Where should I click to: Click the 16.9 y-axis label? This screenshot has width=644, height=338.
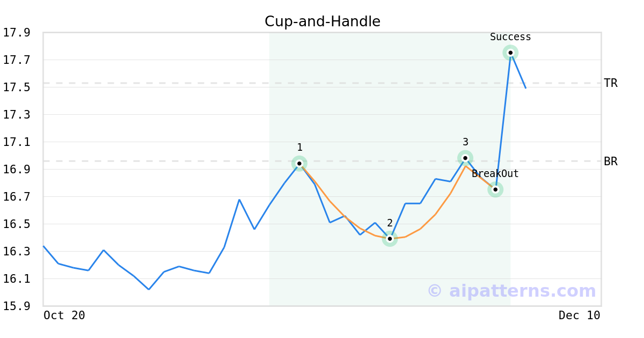pos(17,170)
